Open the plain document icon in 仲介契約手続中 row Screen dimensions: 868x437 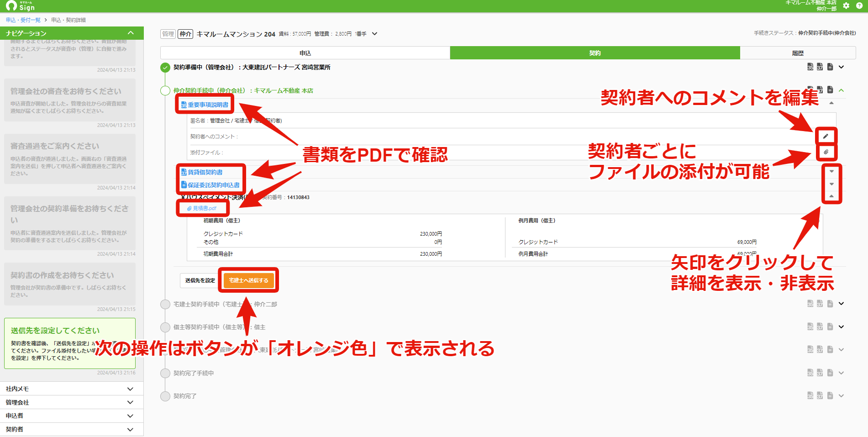[x=830, y=90]
